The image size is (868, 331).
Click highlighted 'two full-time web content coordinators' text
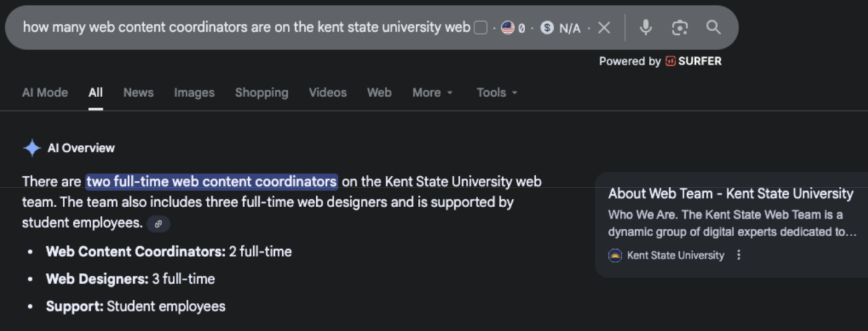tap(211, 181)
